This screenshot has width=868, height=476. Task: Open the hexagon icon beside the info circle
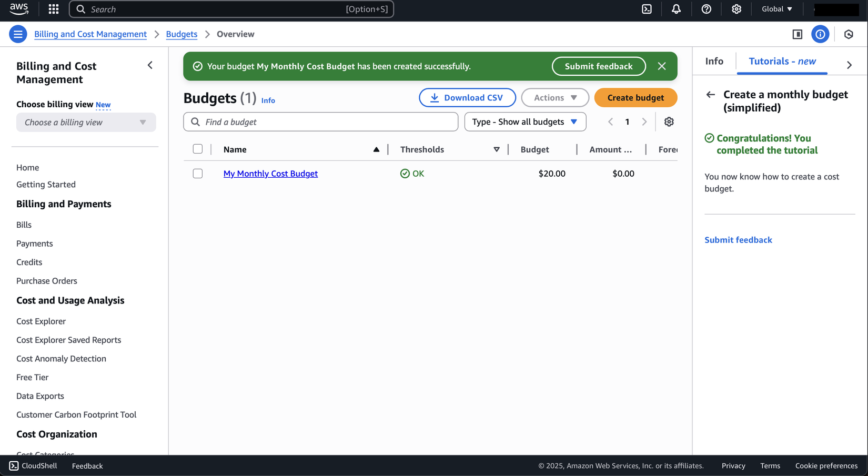click(x=849, y=34)
